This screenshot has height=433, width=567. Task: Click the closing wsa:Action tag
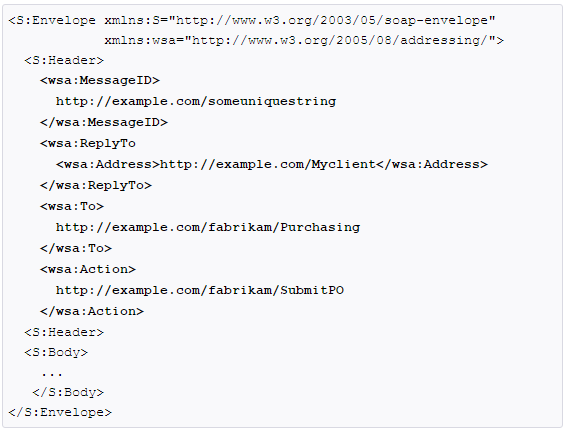[x=92, y=311]
